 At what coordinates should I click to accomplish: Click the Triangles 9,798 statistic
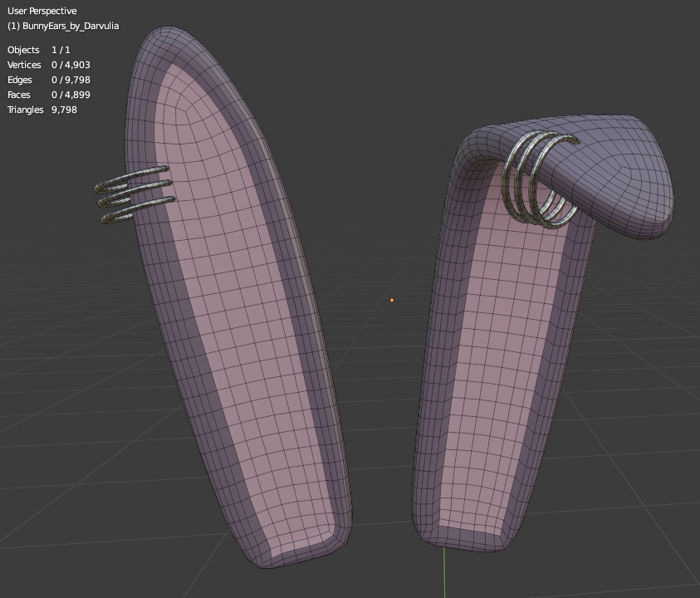tap(42, 110)
